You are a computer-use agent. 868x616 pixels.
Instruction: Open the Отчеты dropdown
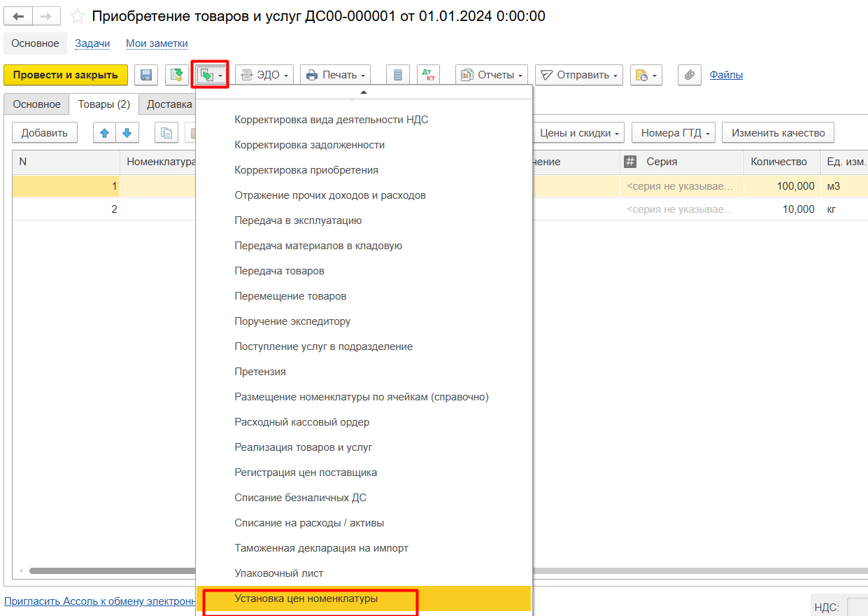pyautogui.click(x=492, y=75)
